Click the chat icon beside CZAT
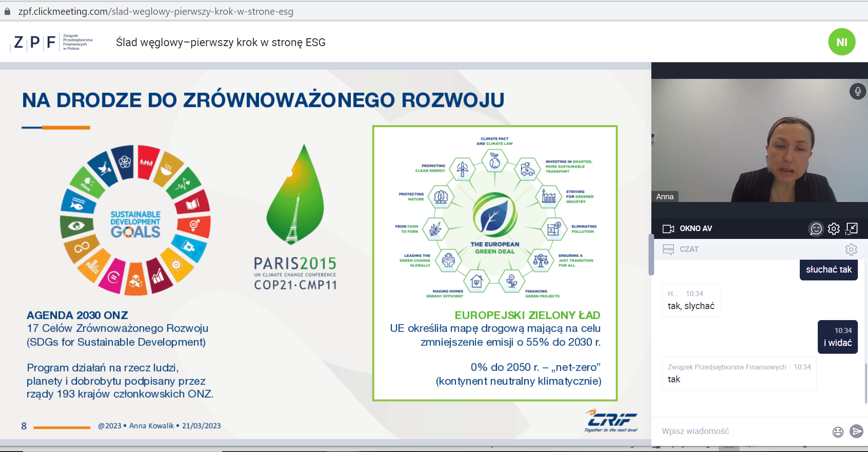This screenshot has width=868, height=452. point(668,250)
